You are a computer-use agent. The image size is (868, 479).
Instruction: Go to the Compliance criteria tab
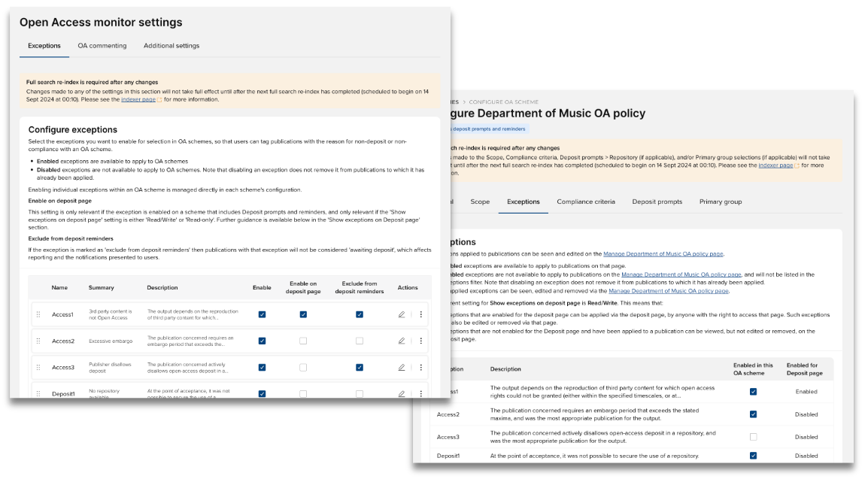pyautogui.click(x=585, y=202)
